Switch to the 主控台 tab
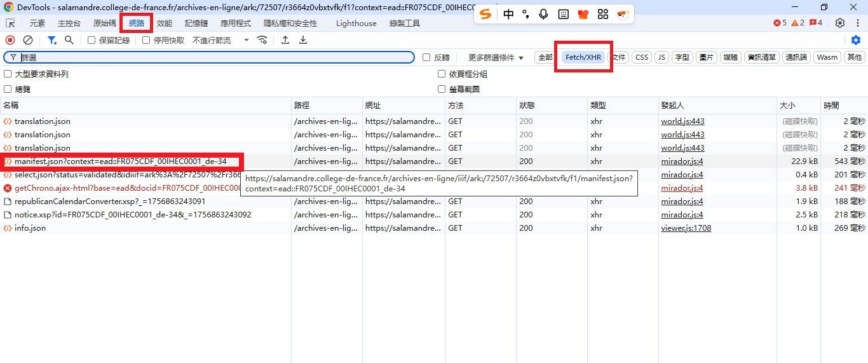 tap(69, 24)
